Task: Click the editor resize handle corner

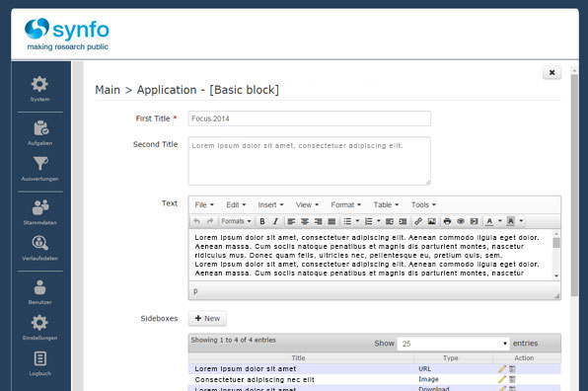Action: [556, 295]
